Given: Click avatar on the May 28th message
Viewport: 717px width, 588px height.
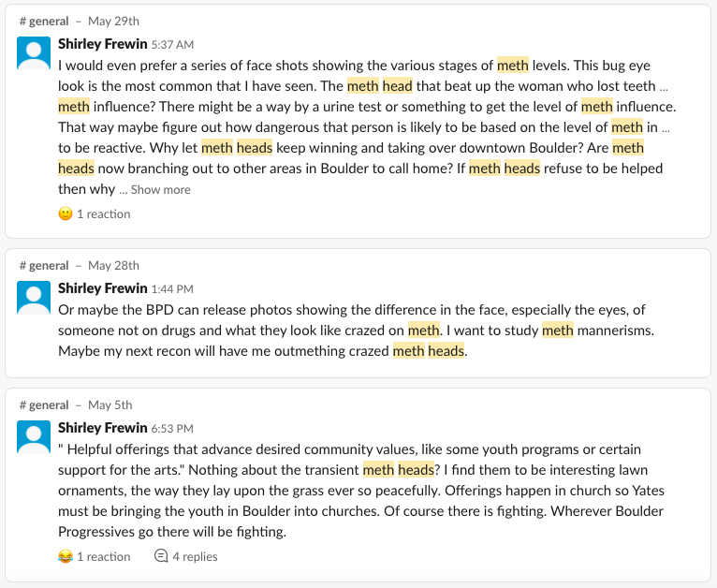Looking at the screenshot, I should pyautogui.click(x=35, y=298).
